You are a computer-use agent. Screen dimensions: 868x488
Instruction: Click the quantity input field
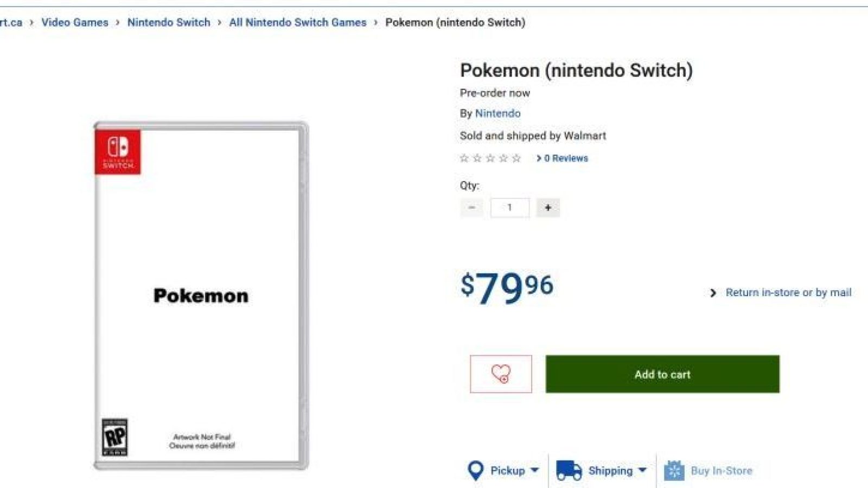click(509, 208)
